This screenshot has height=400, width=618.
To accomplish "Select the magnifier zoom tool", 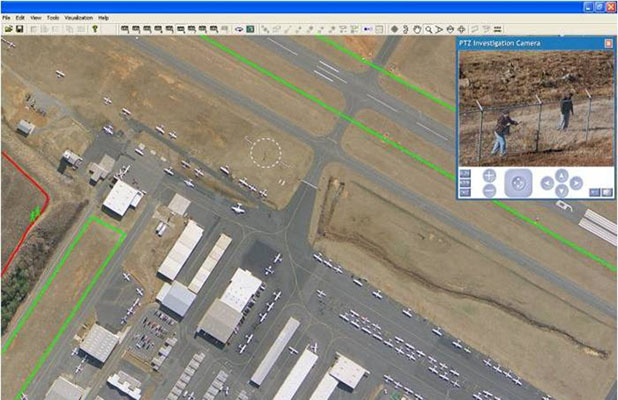I will pyautogui.click(x=428, y=30).
